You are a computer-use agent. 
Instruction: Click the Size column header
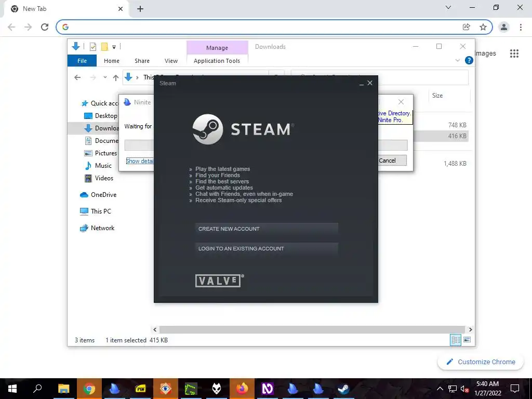pyautogui.click(x=449, y=96)
